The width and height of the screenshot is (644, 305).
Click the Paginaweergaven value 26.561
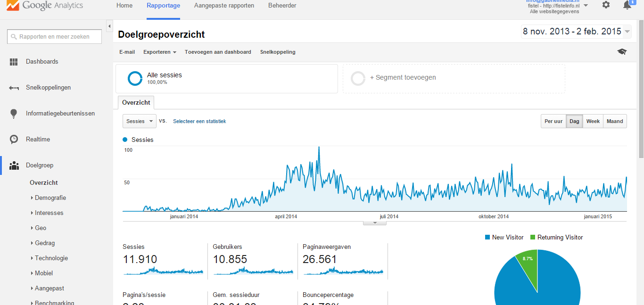[320, 259]
